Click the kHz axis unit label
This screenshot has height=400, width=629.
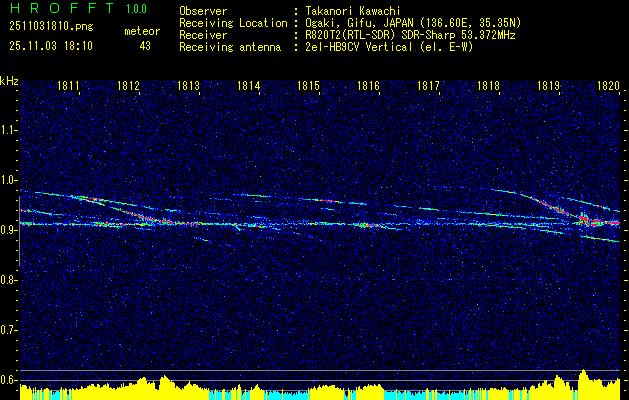click(x=9, y=81)
